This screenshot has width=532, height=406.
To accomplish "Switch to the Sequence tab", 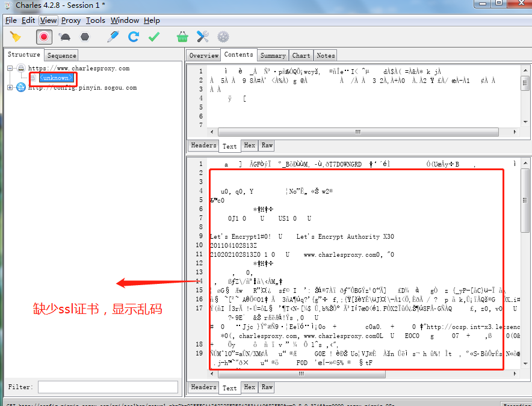I will coord(61,55).
